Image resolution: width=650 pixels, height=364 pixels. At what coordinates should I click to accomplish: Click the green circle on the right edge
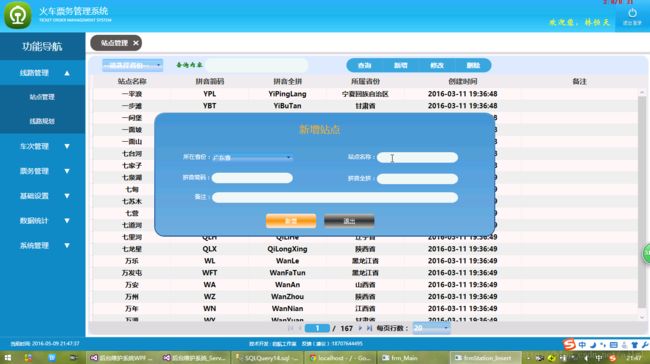pos(647,253)
